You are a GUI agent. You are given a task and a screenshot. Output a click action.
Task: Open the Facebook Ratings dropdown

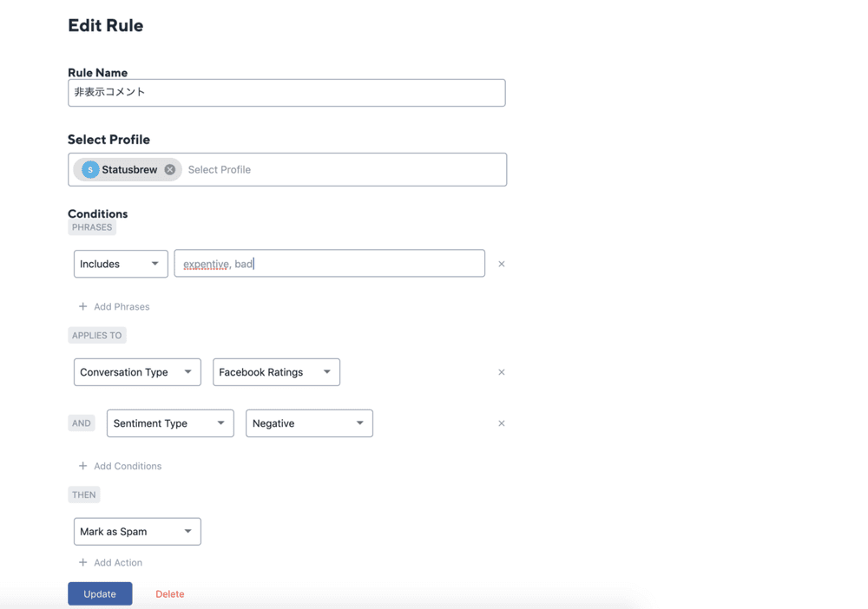(276, 372)
